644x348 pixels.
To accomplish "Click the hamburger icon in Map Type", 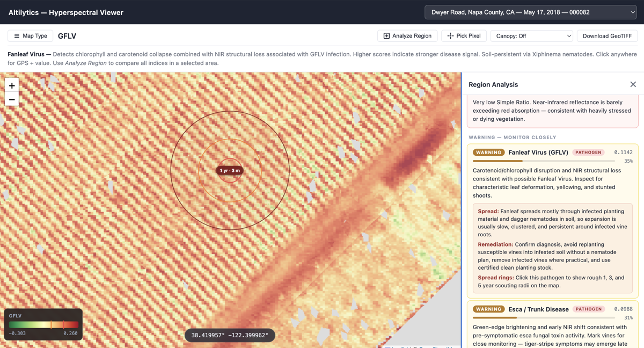I will click(17, 36).
